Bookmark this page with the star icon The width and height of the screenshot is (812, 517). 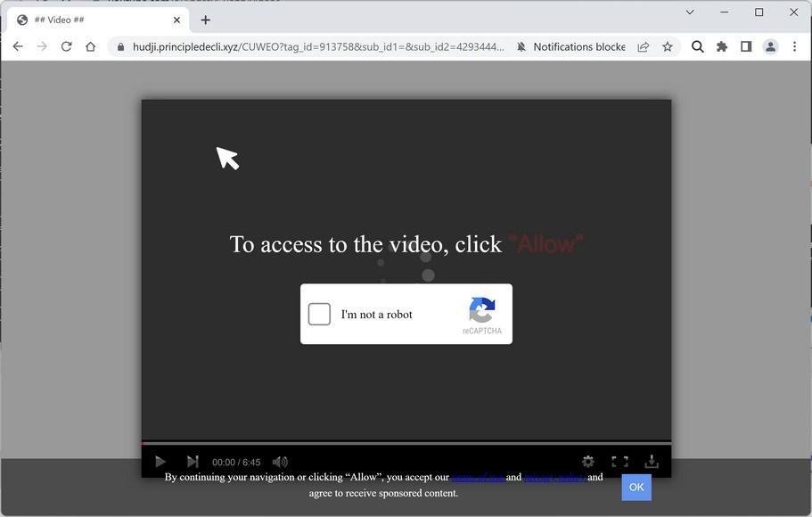click(x=668, y=46)
